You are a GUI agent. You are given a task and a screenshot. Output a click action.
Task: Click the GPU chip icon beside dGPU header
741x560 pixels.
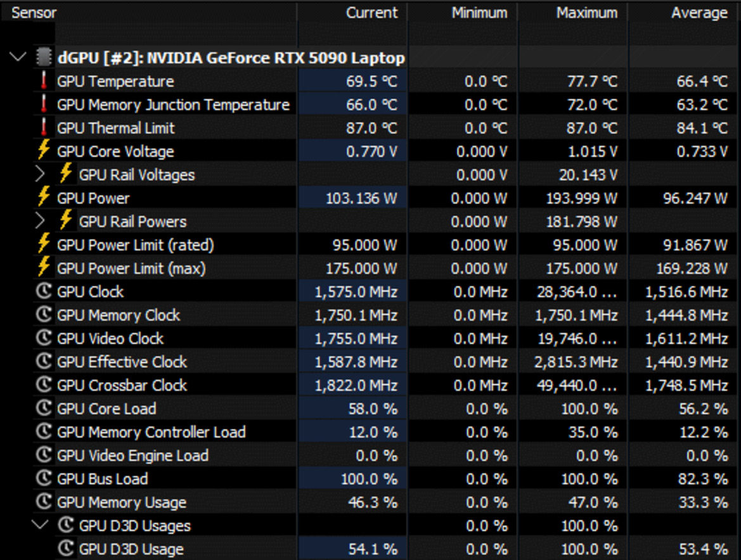[44, 58]
